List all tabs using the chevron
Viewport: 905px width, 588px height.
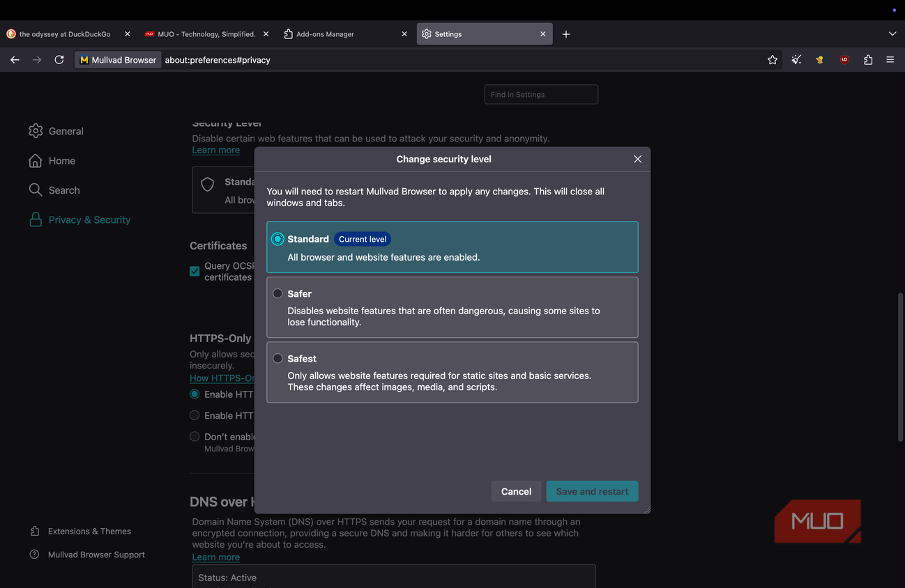click(x=892, y=34)
